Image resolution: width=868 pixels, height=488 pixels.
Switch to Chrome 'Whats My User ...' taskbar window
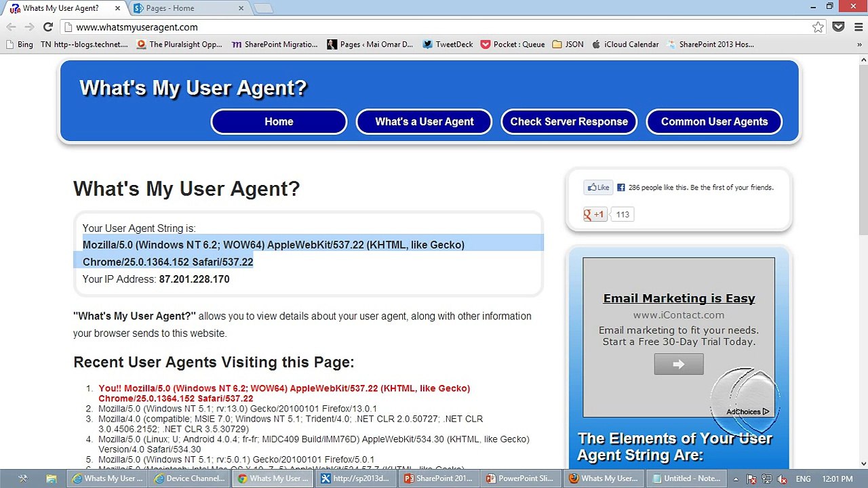coord(273,479)
